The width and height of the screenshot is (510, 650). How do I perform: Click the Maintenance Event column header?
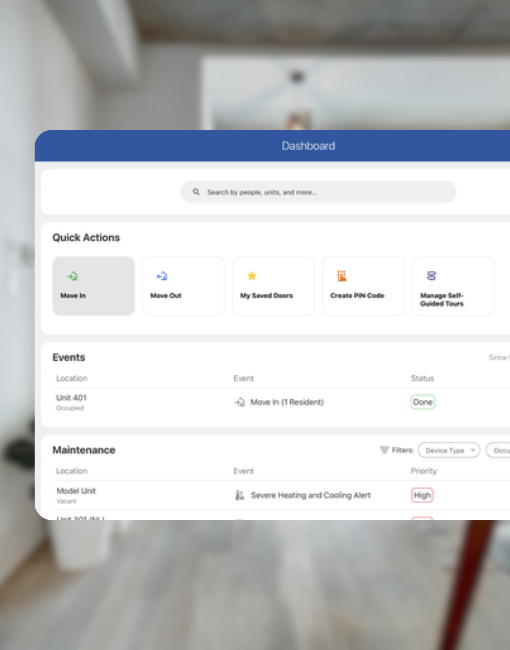pos(243,471)
